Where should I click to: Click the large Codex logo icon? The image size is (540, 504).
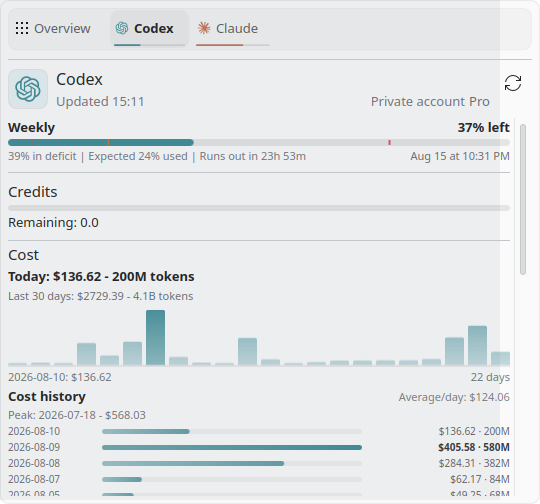click(28, 89)
